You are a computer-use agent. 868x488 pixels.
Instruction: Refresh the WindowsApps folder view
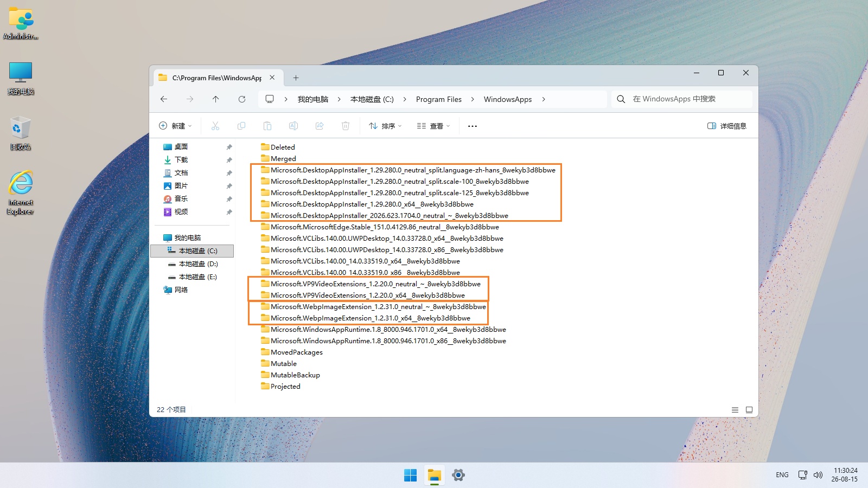tap(242, 99)
